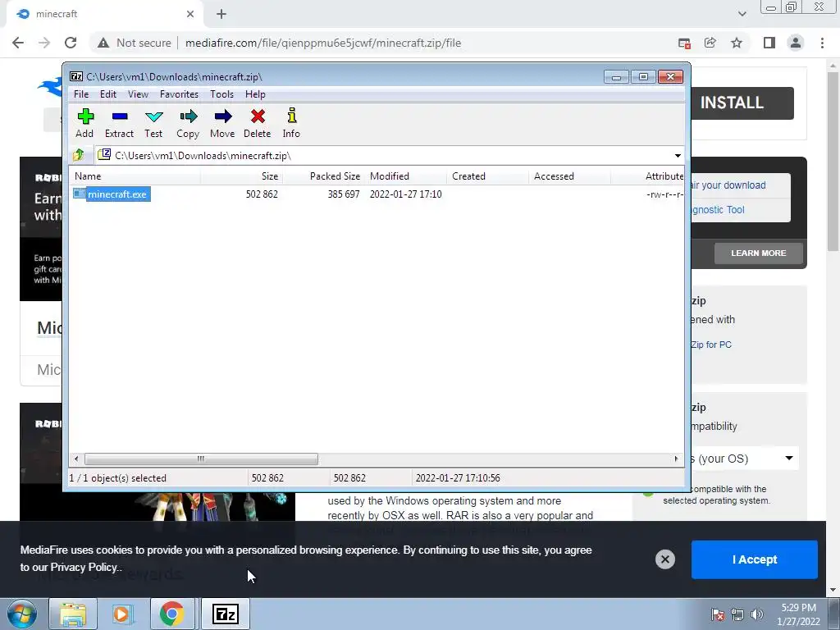The image size is (840, 630).
Task: Sort by the Created column header
Action: point(487,176)
